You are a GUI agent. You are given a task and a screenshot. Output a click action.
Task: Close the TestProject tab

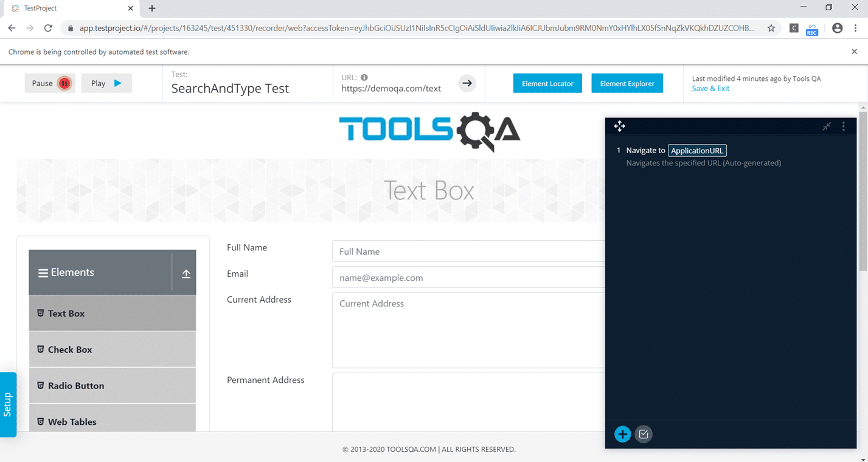pyautogui.click(x=131, y=9)
